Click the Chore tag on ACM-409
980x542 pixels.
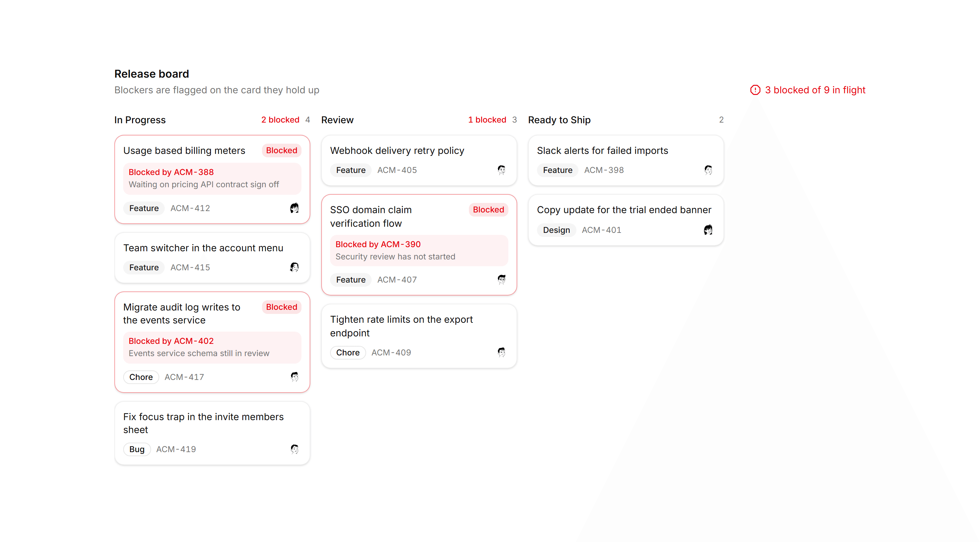(x=348, y=352)
